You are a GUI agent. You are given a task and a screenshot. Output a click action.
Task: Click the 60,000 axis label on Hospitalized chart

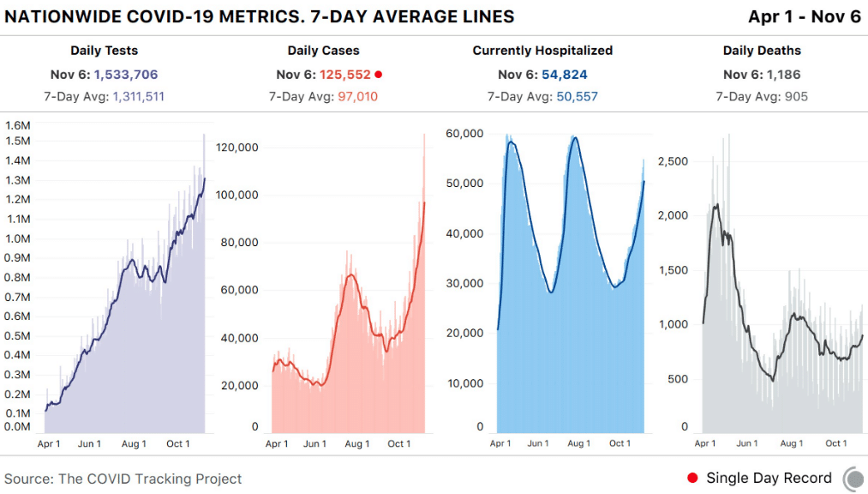pyautogui.click(x=464, y=134)
